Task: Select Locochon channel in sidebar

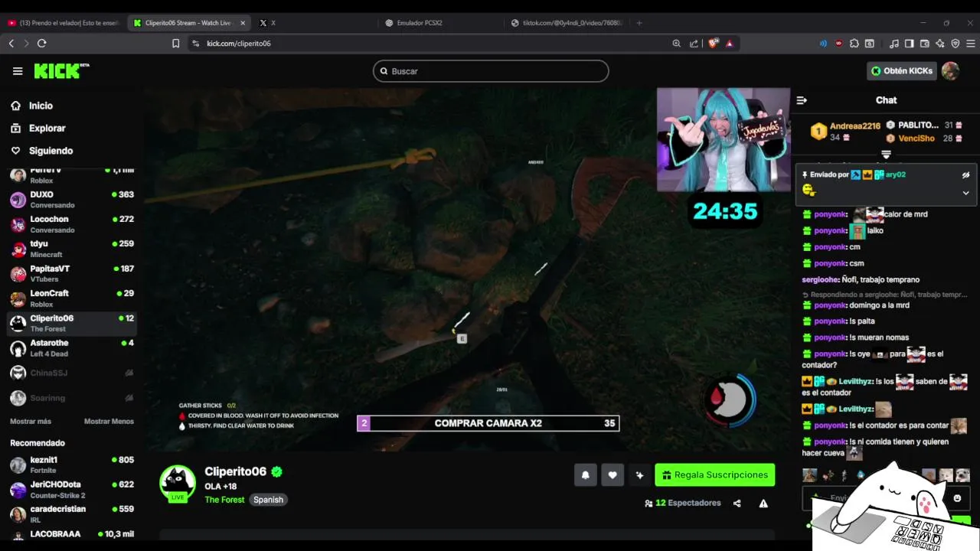Action: (72, 224)
